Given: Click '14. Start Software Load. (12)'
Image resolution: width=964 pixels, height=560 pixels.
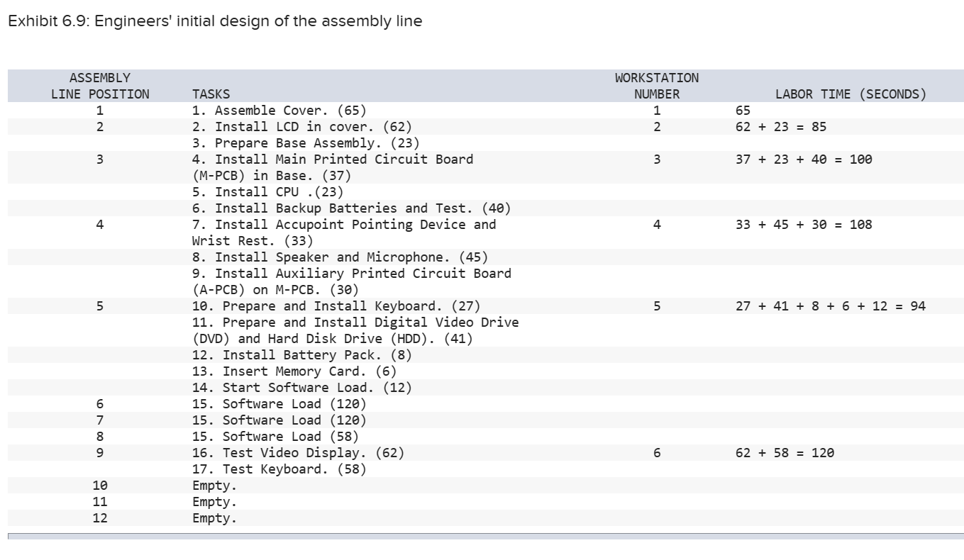Looking at the screenshot, I should [302, 388].
